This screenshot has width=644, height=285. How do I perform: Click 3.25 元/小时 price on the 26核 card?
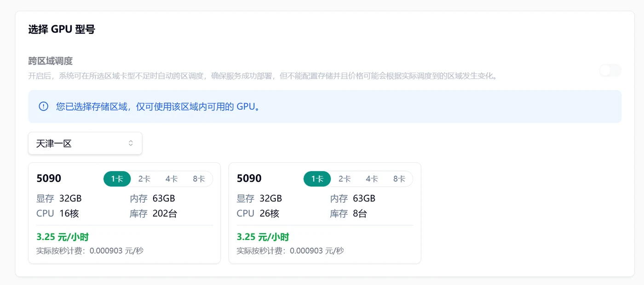263,237
